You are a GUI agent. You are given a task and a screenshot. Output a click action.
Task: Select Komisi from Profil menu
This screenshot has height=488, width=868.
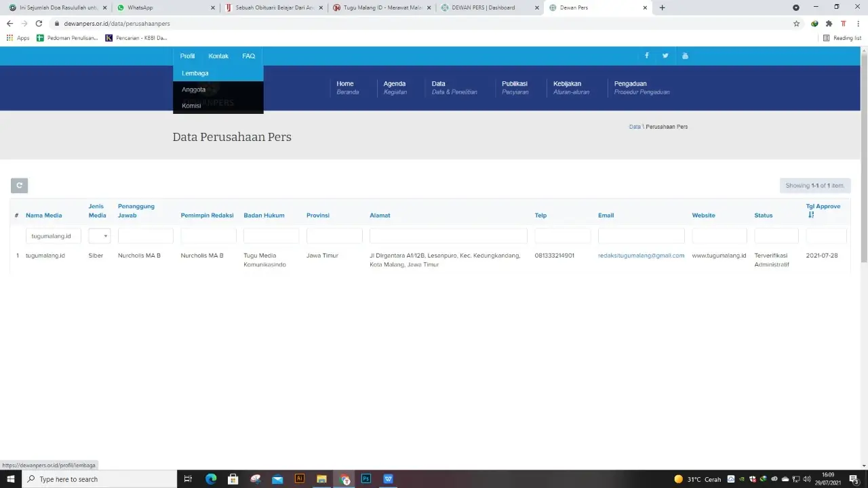[x=218, y=106]
